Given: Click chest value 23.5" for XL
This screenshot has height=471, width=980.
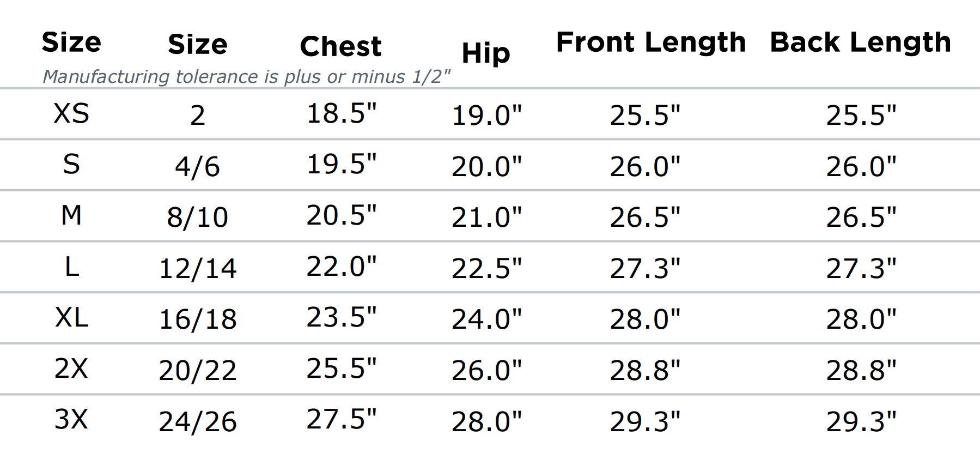Looking at the screenshot, I should click(x=342, y=317).
